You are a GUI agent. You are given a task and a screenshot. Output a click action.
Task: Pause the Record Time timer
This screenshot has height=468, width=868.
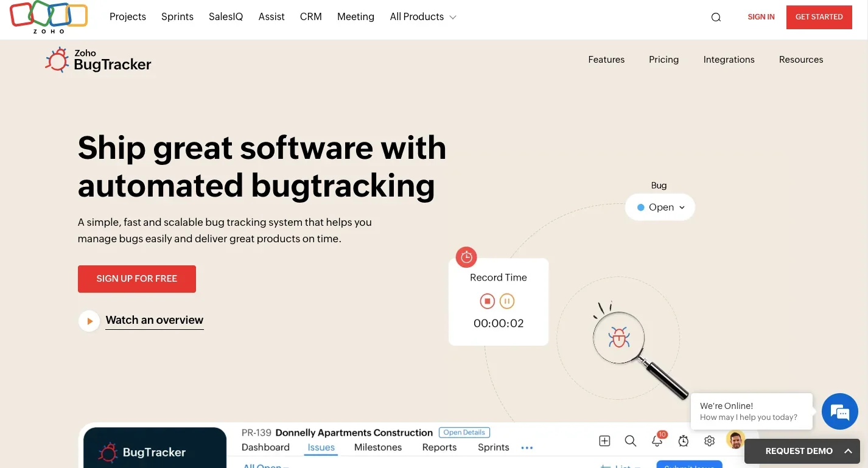tap(507, 301)
